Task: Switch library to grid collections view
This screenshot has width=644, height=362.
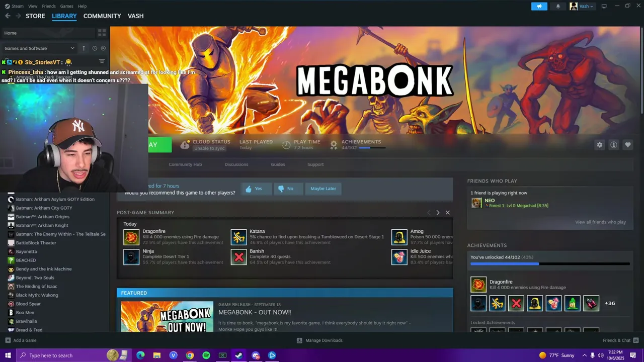Action: coord(102,33)
